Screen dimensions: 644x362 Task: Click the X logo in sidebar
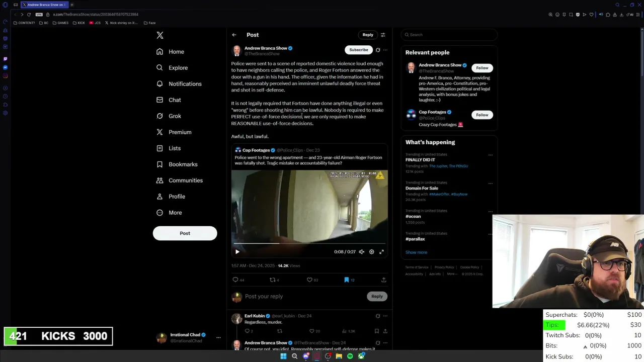coord(160,35)
